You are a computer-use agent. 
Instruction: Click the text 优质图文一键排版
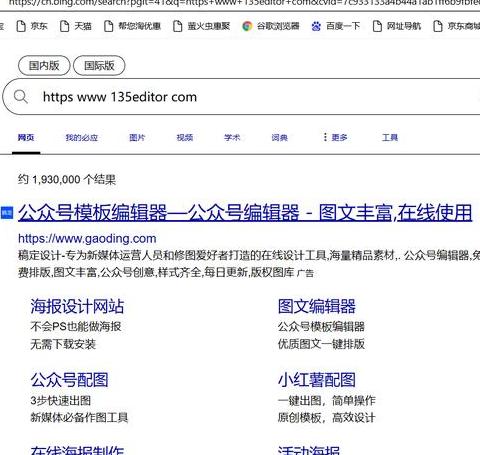321,344
